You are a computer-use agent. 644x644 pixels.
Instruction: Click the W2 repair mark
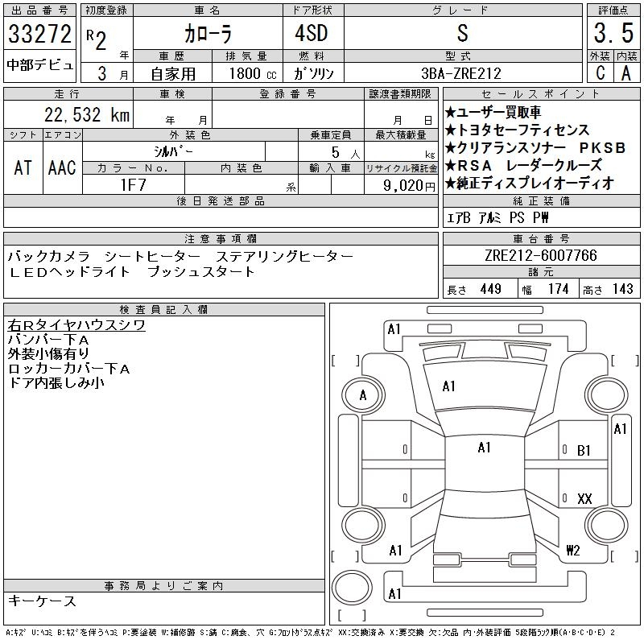coord(573,551)
